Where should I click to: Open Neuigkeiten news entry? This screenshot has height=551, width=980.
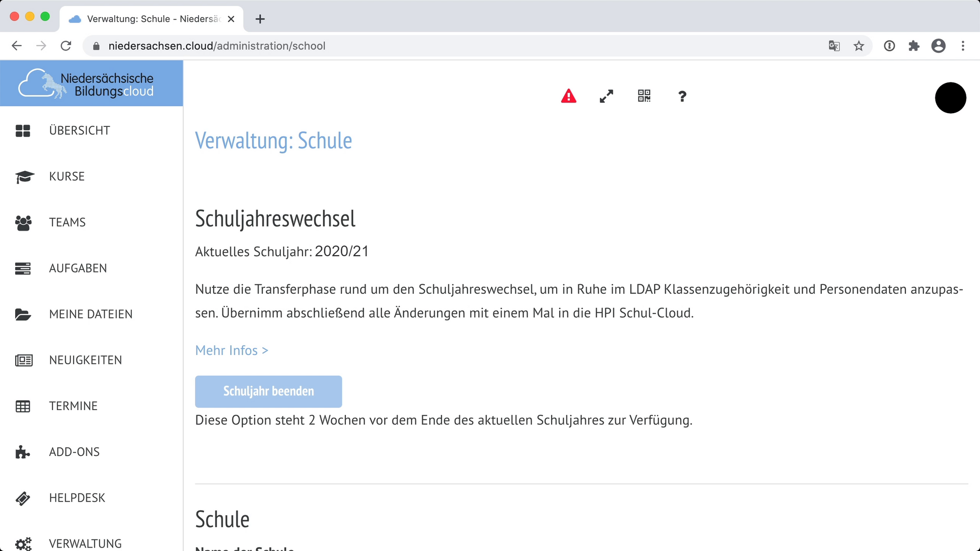pyautogui.click(x=85, y=360)
